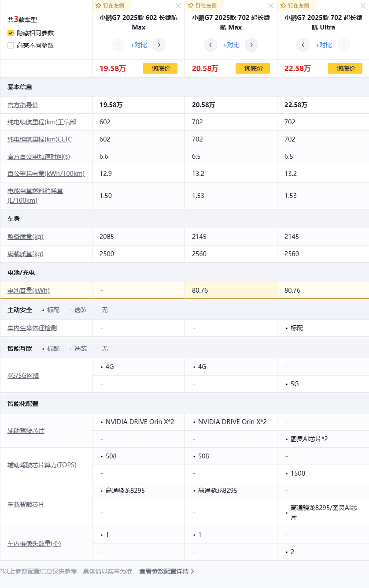Click the 12.9 power consumption value
This screenshot has width=369, height=588.
(106, 174)
